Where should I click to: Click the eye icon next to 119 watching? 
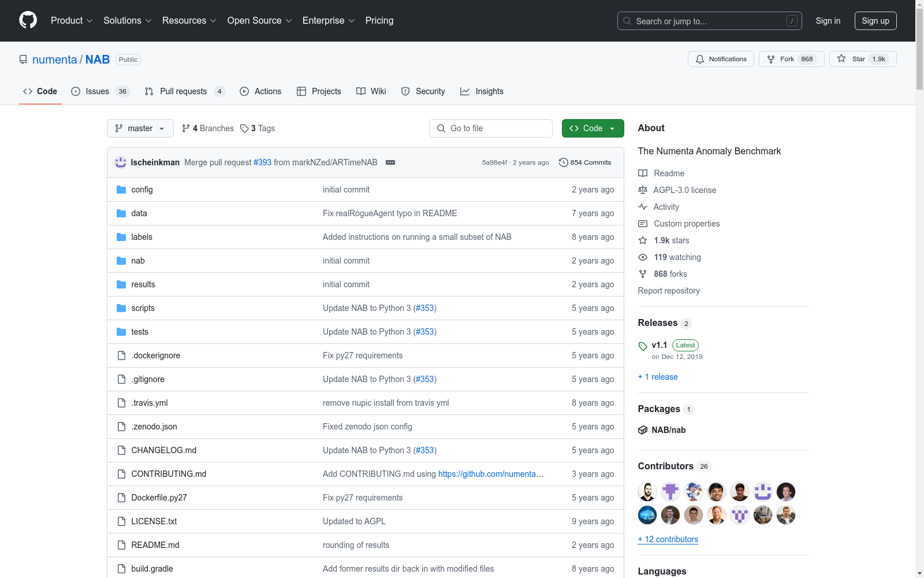click(x=643, y=257)
